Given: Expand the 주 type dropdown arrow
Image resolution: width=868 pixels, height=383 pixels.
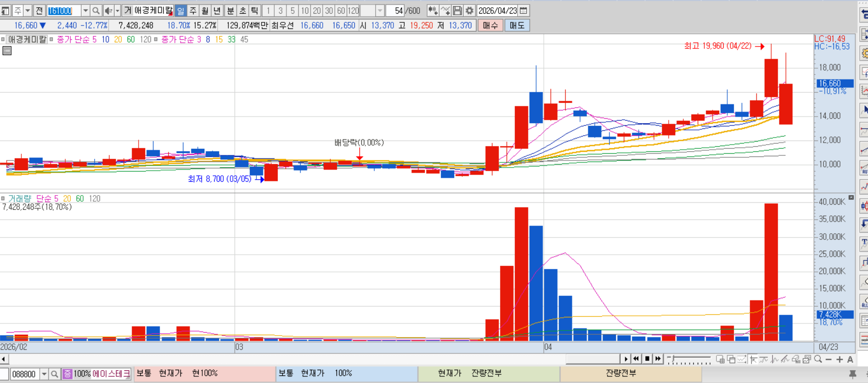Looking at the screenshot, I should (x=28, y=11).
